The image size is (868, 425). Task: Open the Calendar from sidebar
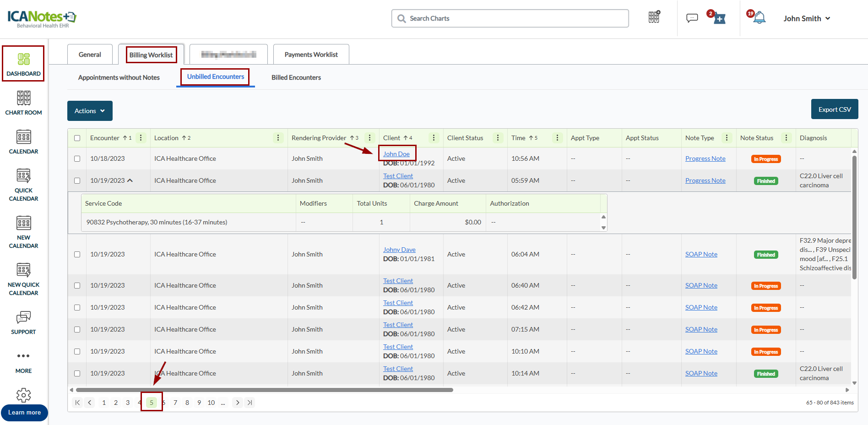[x=23, y=142]
